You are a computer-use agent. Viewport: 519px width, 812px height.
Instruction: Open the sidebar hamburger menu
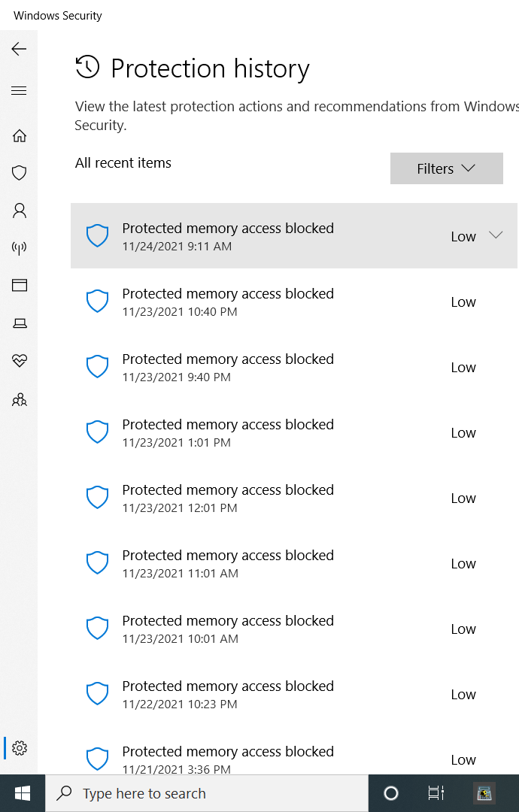(x=19, y=90)
